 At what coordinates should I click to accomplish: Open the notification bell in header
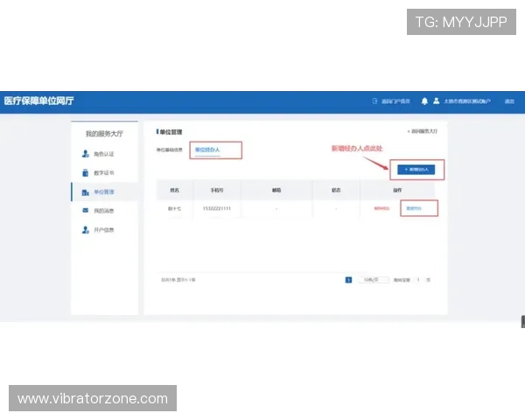click(x=424, y=101)
